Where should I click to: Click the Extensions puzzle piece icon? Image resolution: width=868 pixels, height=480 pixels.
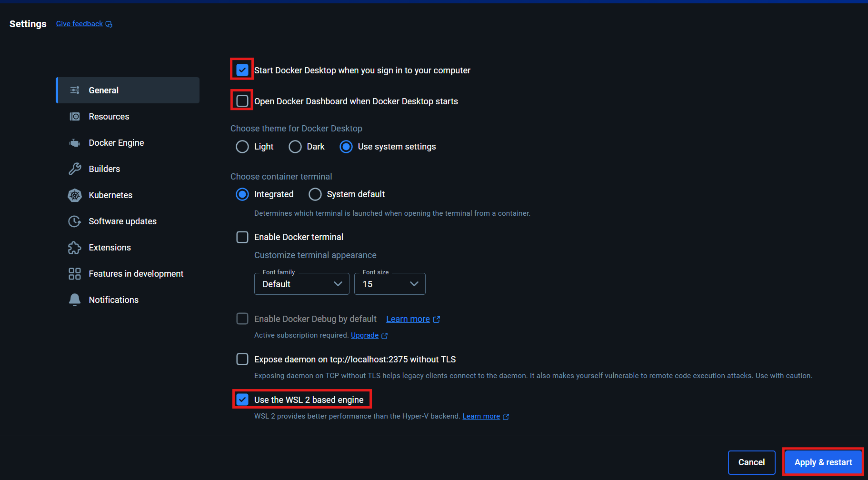point(75,248)
